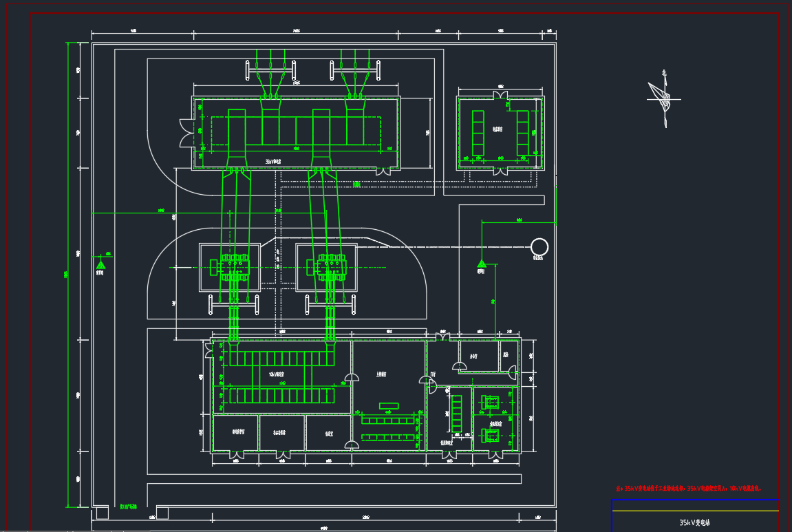Select the double door on 35kV building's left wall

coord(184,133)
